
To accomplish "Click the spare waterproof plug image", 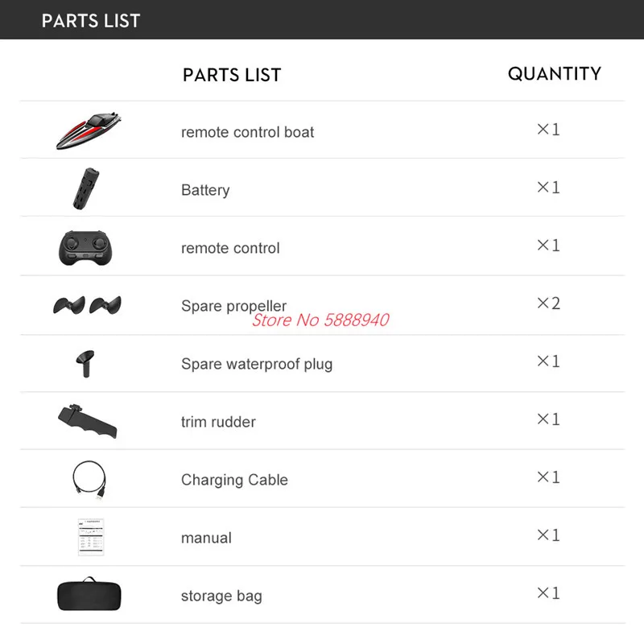I will tap(85, 364).
